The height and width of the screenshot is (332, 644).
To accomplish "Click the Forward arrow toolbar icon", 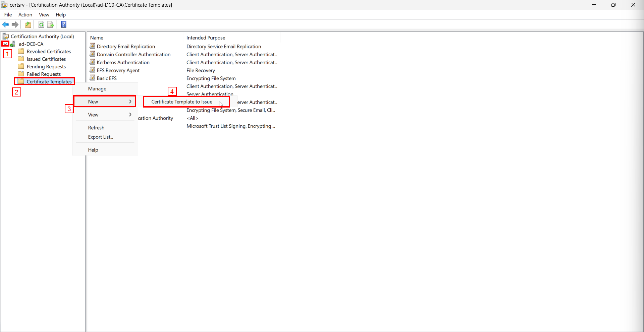I will [15, 24].
